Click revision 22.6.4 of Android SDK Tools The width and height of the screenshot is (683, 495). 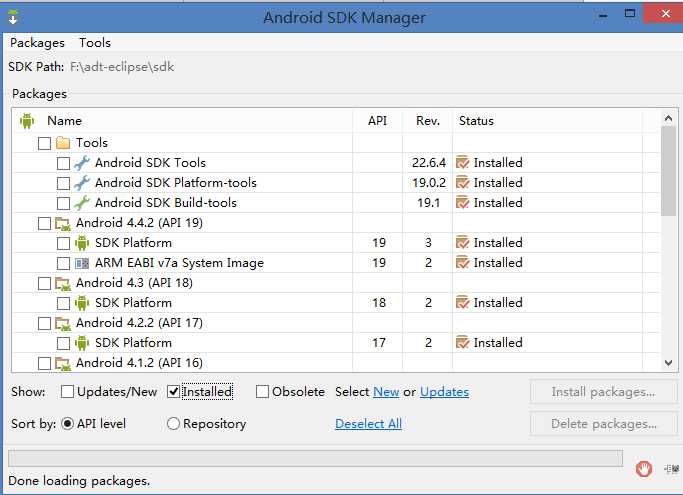pyautogui.click(x=429, y=163)
